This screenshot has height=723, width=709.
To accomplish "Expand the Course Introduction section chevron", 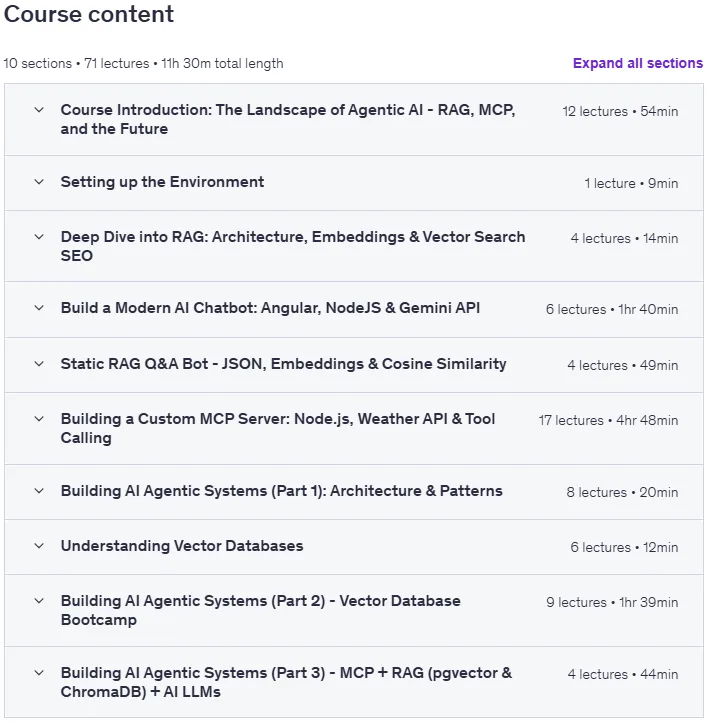I will 39,110.
